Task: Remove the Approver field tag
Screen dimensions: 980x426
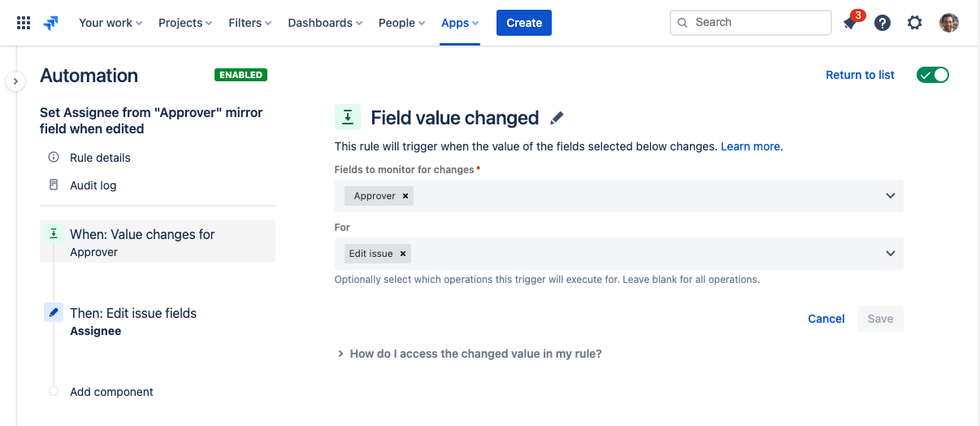Action: [405, 196]
